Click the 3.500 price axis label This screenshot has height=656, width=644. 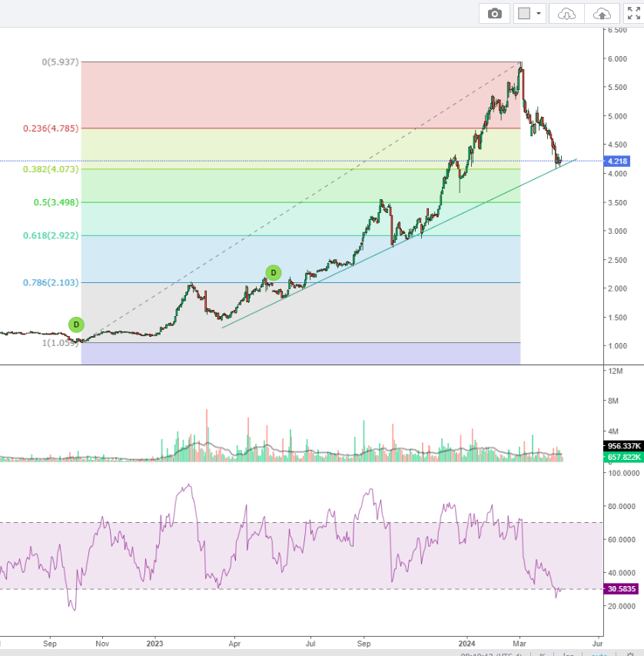point(617,202)
